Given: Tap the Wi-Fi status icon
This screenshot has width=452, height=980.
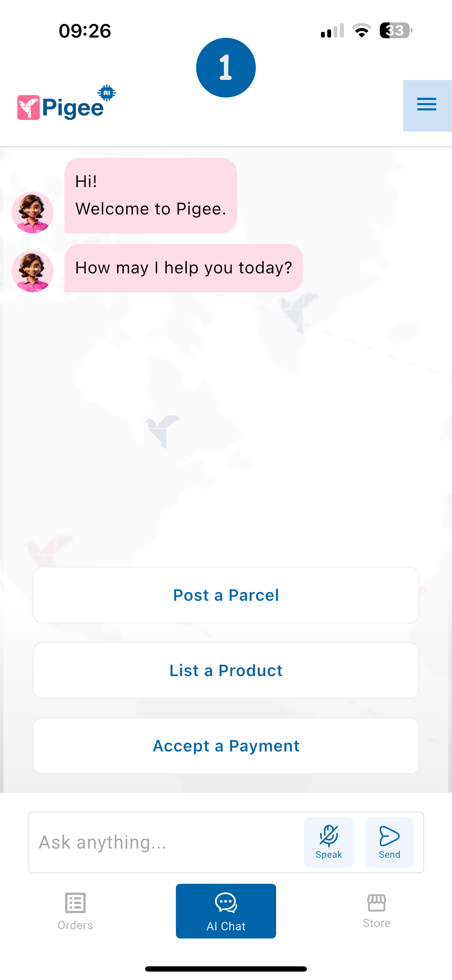Looking at the screenshot, I should point(362,30).
